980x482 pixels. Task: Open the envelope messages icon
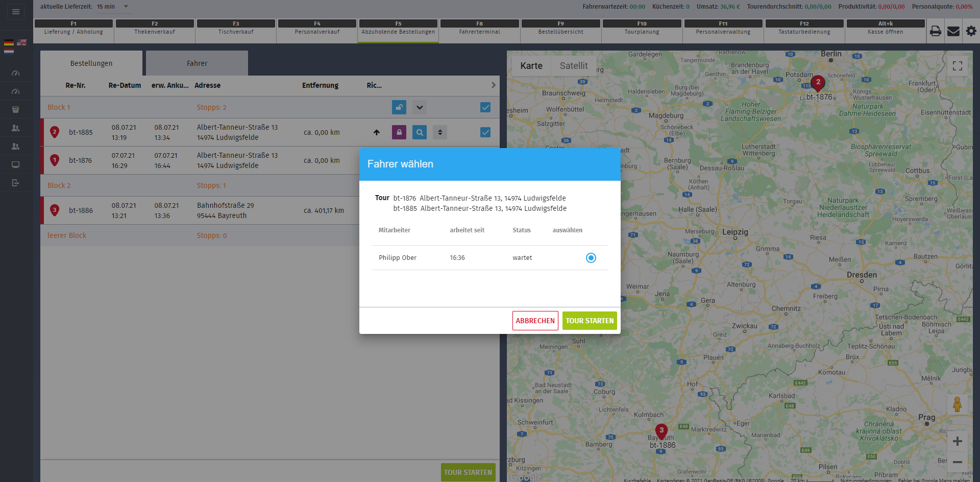point(953,31)
